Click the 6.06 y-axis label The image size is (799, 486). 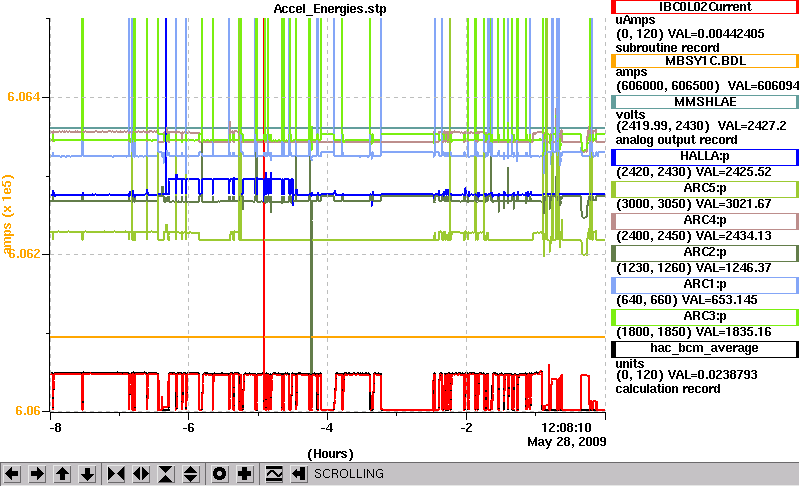click(x=28, y=411)
